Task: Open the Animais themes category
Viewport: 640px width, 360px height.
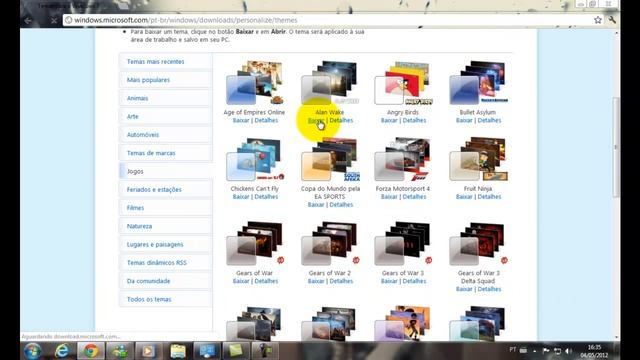Action: pos(138,98)
